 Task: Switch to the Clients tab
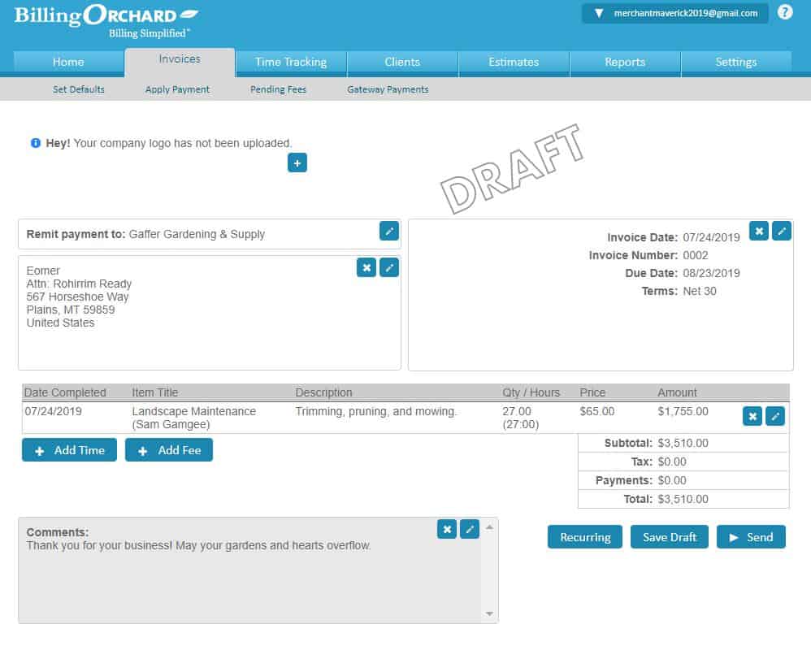[x=402, y=62]
